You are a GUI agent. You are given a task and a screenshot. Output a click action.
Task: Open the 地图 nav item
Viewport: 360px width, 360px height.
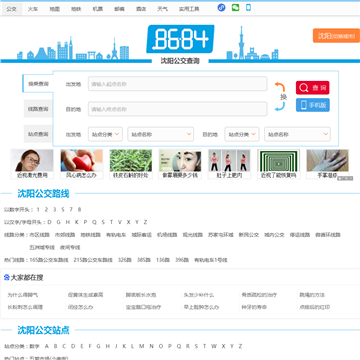tap(54, 9)
